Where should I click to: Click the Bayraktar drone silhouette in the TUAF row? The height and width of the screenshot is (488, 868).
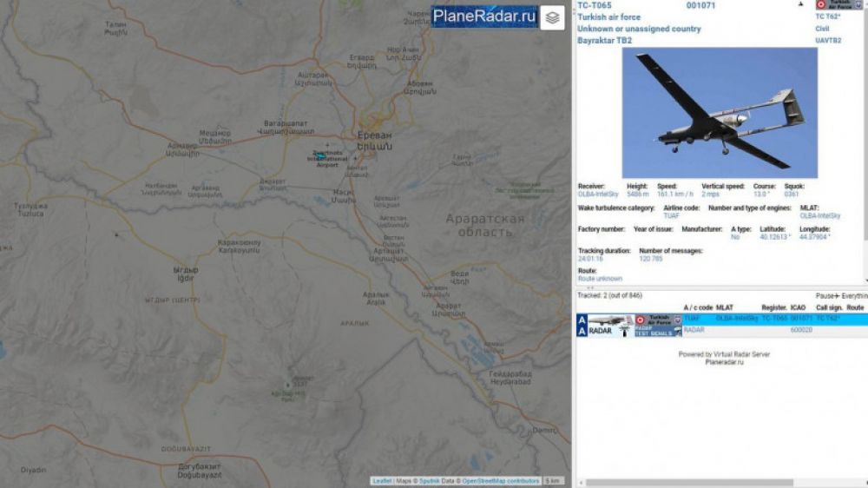click(610, 320)
